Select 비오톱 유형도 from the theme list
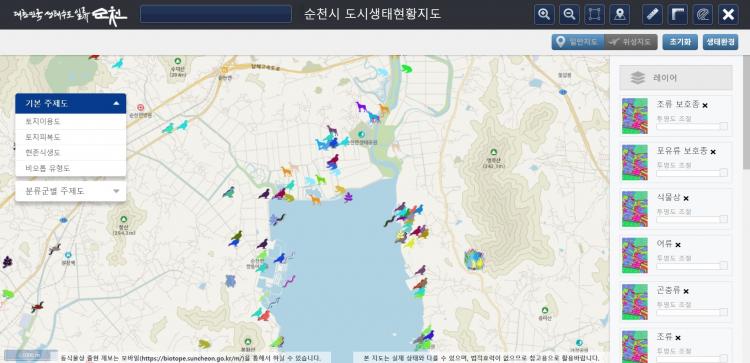This screenshot has width=750, height=363. [x=71, y=168]
